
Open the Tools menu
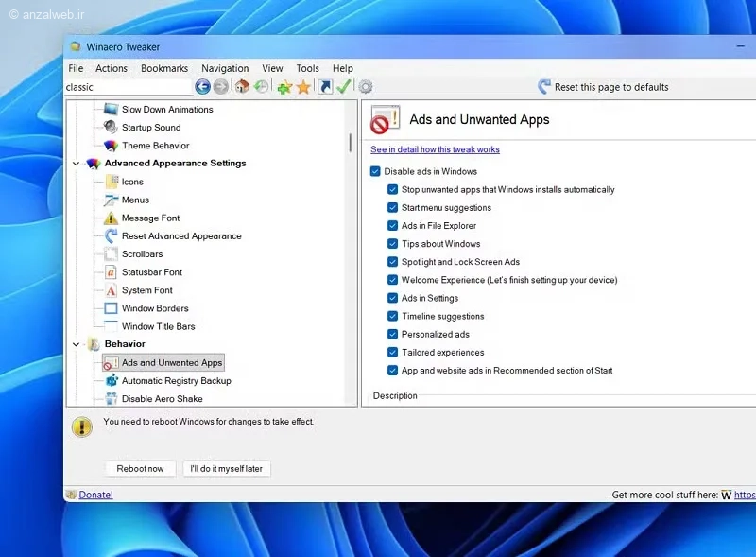[x=308, y=68]
